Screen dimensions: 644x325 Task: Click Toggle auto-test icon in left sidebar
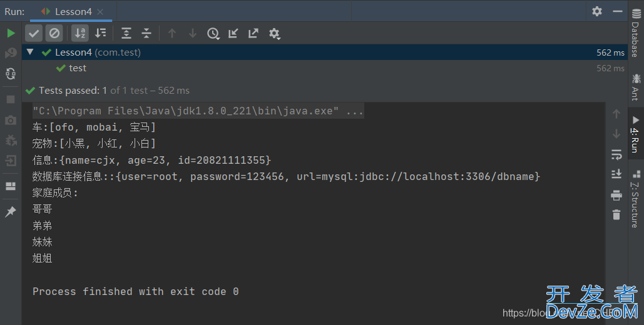point(11,74)
